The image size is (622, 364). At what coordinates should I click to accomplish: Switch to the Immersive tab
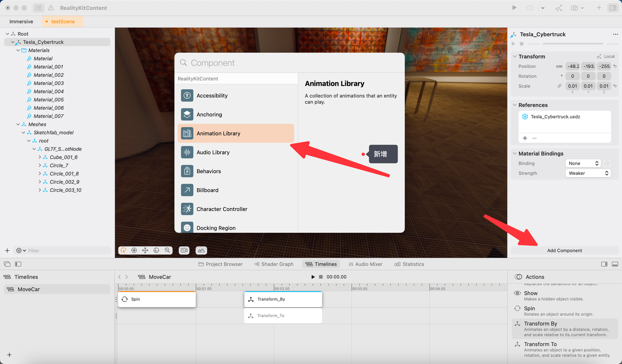(x=21, y=21)
